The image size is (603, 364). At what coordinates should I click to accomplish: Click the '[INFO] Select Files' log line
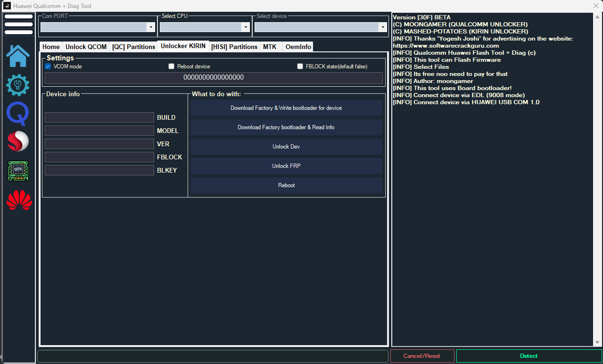point(421,67)
